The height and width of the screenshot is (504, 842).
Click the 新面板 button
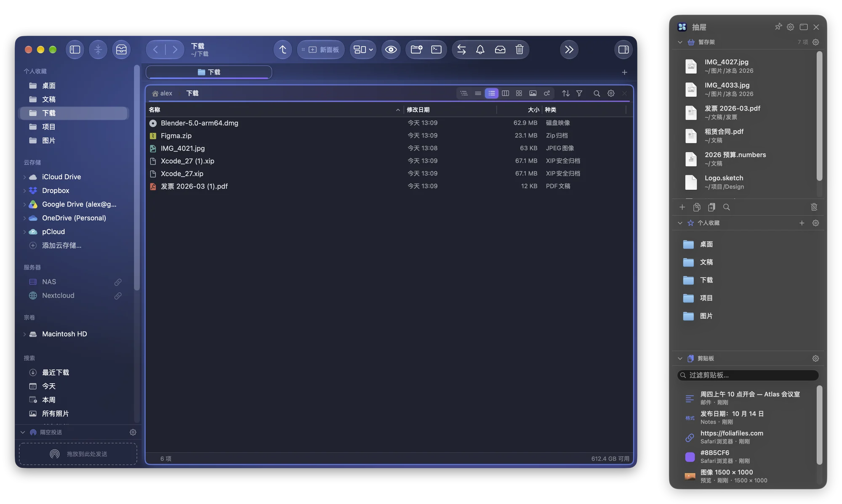click(x=321, y=50)
